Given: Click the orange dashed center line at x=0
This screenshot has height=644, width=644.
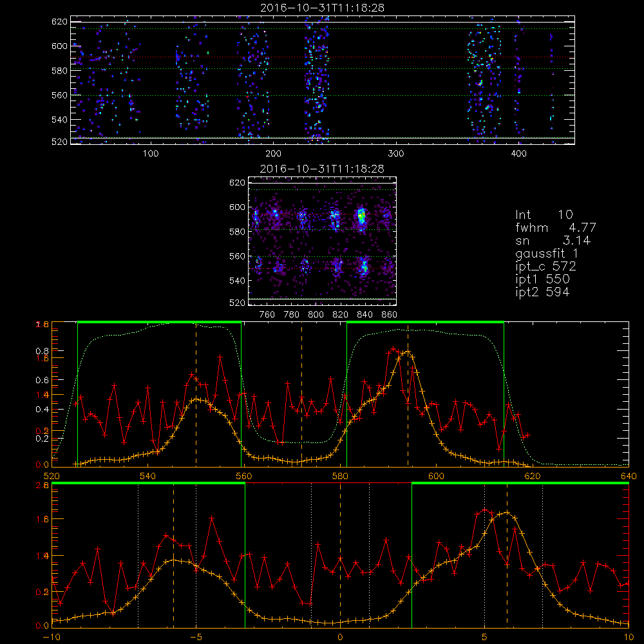Looking at the screenshot, I should (340, 555).
